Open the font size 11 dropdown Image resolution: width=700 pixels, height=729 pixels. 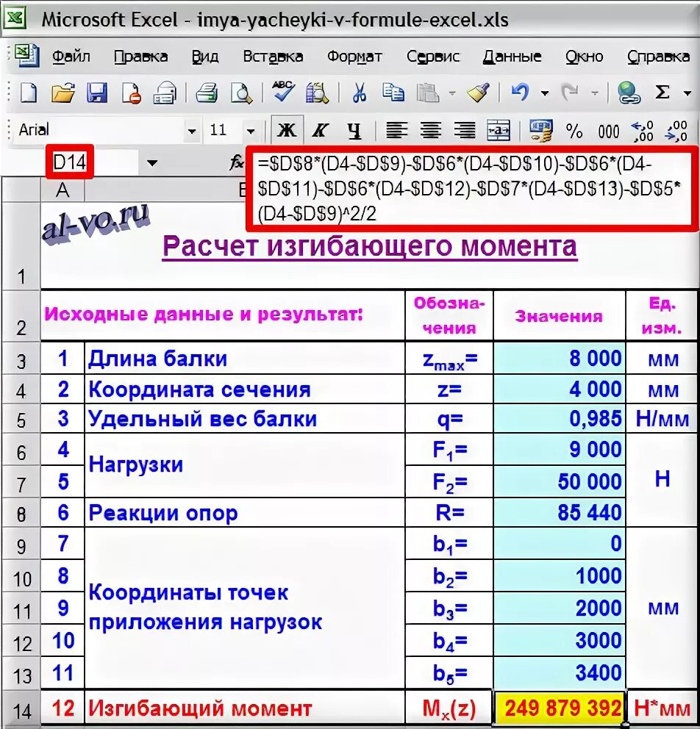click(251, 131)
